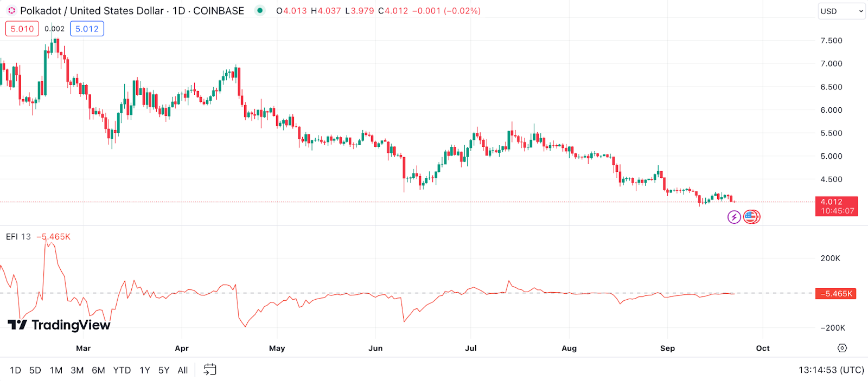The width and height of the screenshot is (868, 381).
Task: Select the 3M time range
Action: [77, 370]
